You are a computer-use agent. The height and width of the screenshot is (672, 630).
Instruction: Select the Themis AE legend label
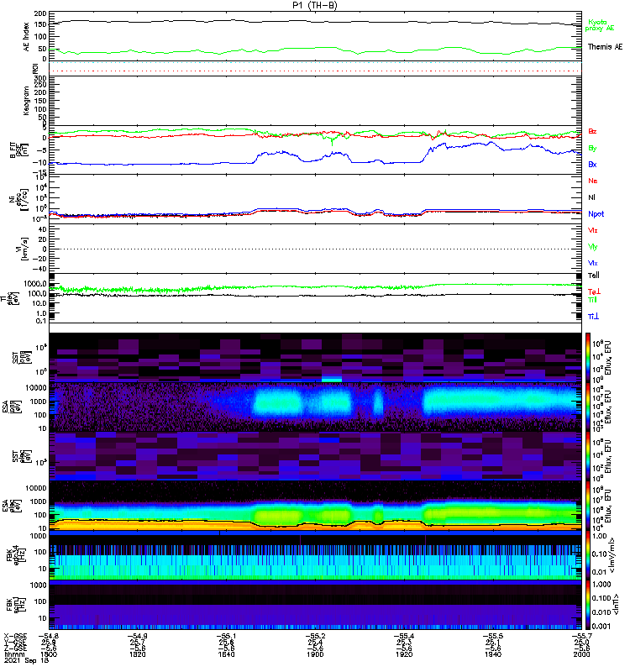(605, 47)
